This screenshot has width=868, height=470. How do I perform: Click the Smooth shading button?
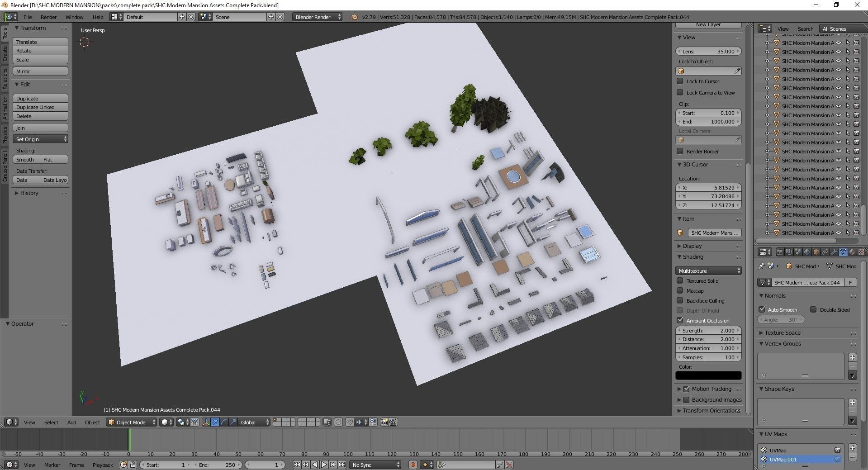coord(26,159)
